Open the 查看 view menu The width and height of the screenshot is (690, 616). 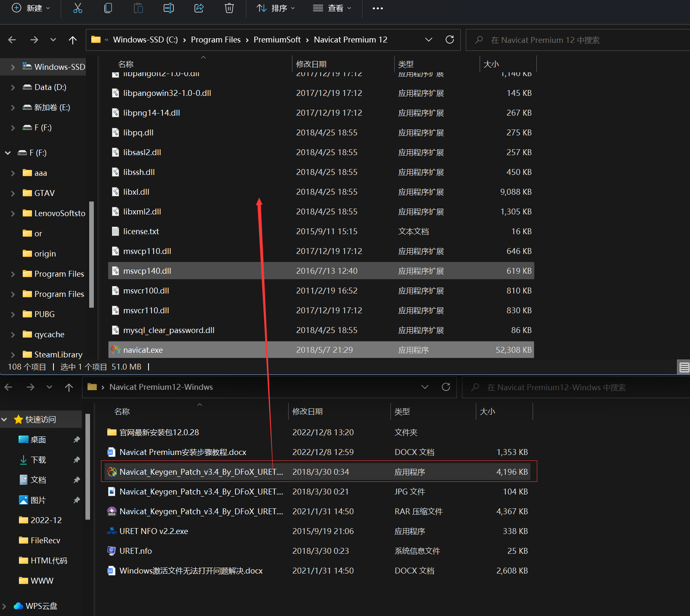tap(332, 8)
